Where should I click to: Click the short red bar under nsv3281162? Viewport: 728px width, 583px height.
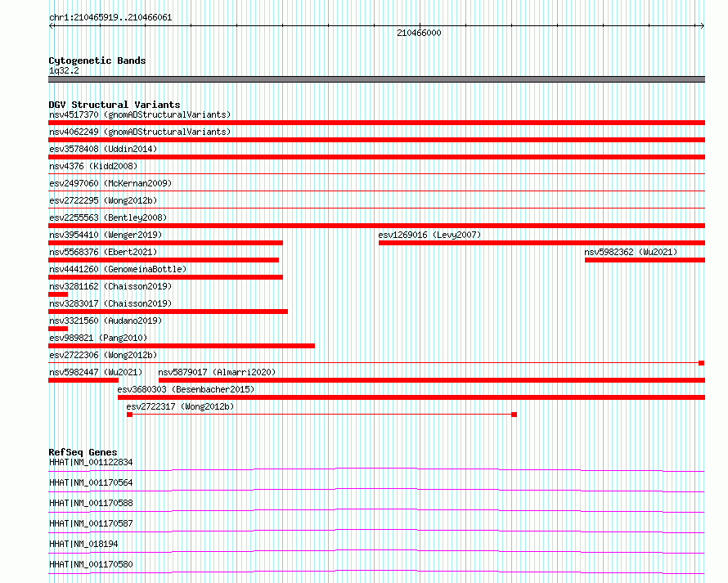pyautogui.click(x=58, y=294)
